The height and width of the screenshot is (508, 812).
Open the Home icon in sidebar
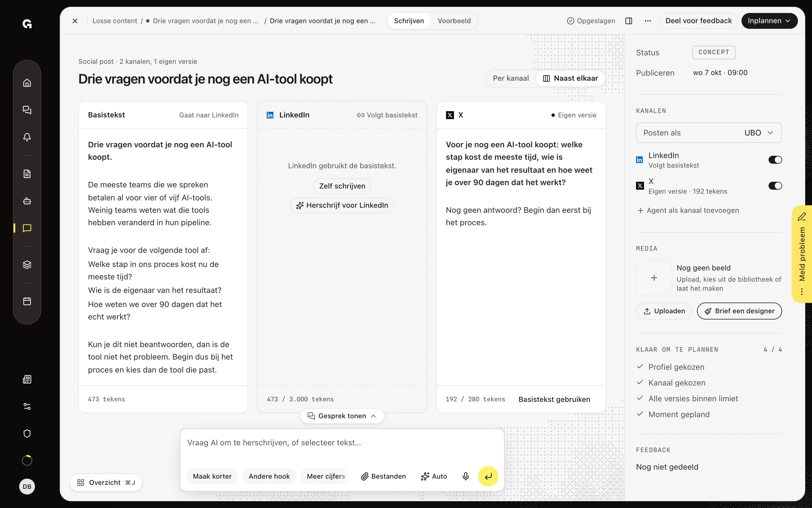click(27, 83)
